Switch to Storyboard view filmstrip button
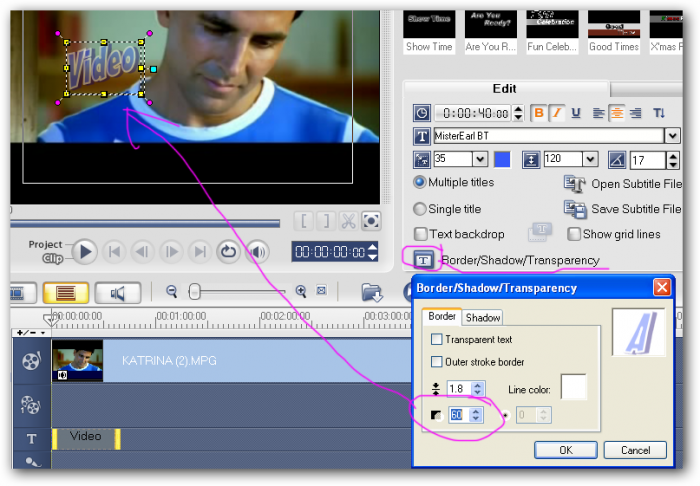 point(22,293)
